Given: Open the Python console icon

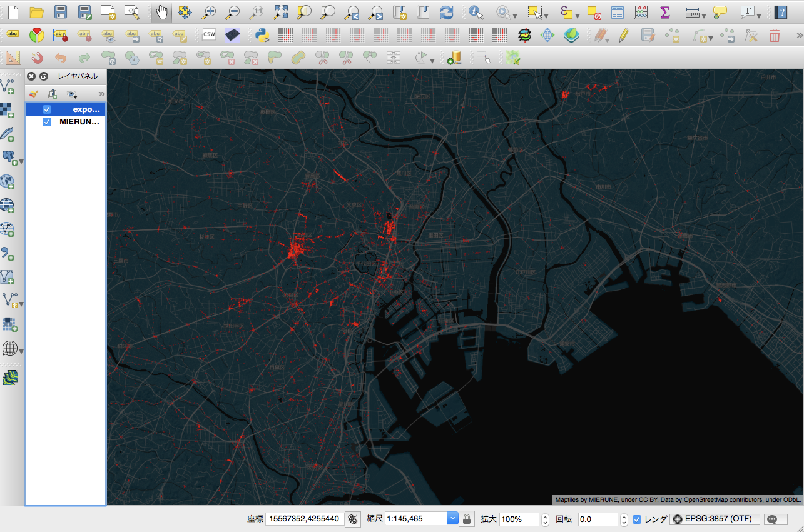Looking at the screenshot, I should pos(262,35).
